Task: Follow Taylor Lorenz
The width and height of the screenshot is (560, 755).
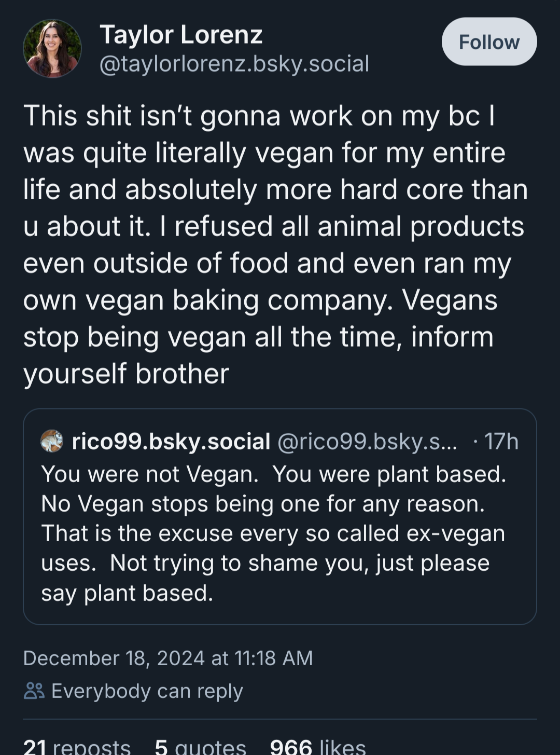Action: 488,42
